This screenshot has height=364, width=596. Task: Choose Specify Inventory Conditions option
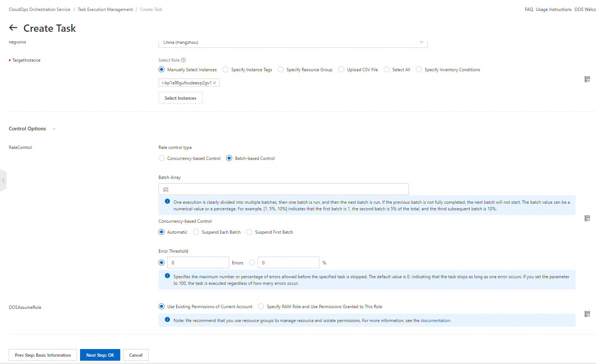pos(419,69)
